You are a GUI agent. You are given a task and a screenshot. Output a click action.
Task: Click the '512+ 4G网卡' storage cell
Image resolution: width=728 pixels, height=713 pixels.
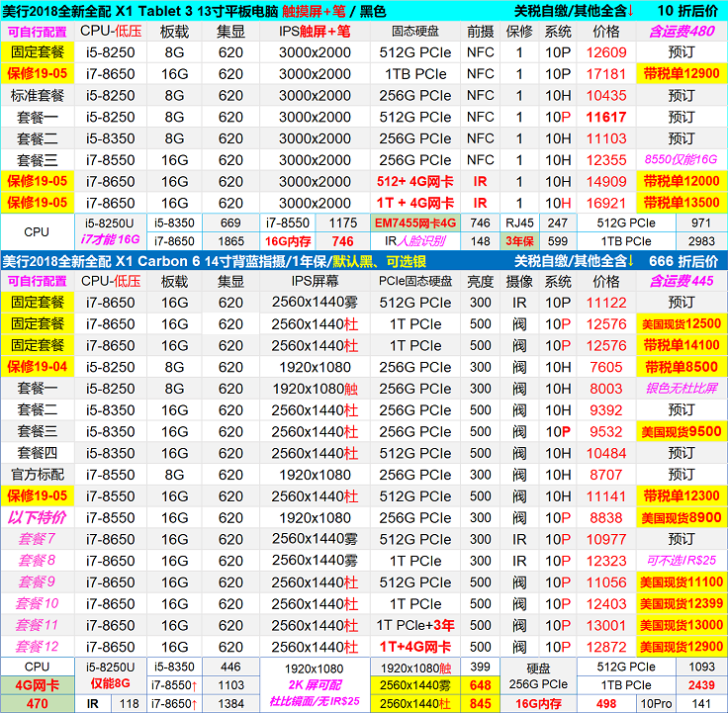coord(415,181)
